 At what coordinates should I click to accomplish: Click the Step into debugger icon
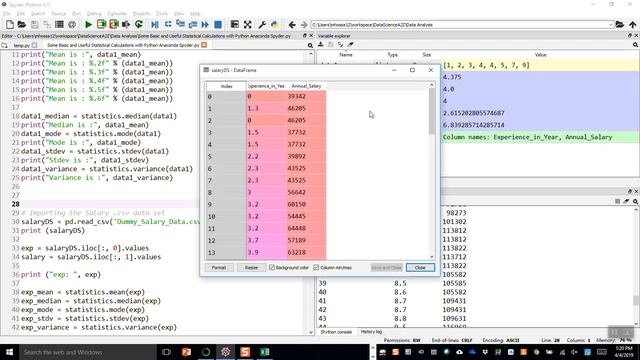[180, 24]
